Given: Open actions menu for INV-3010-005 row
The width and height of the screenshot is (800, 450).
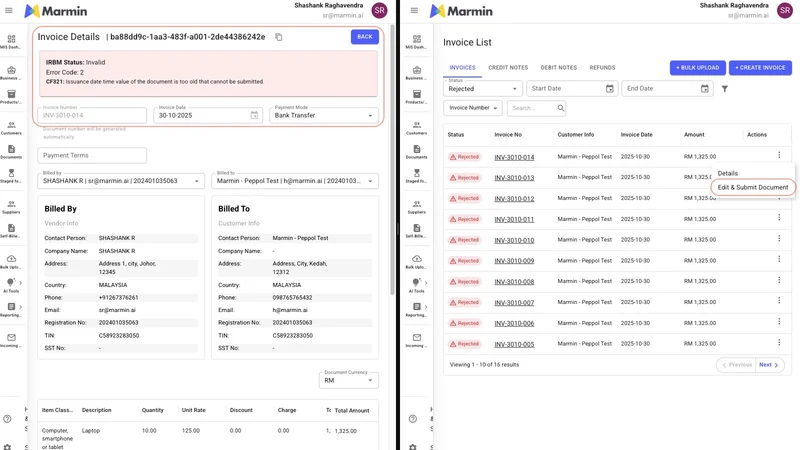Looking at the screenshot, I should [x=779, y=342].
